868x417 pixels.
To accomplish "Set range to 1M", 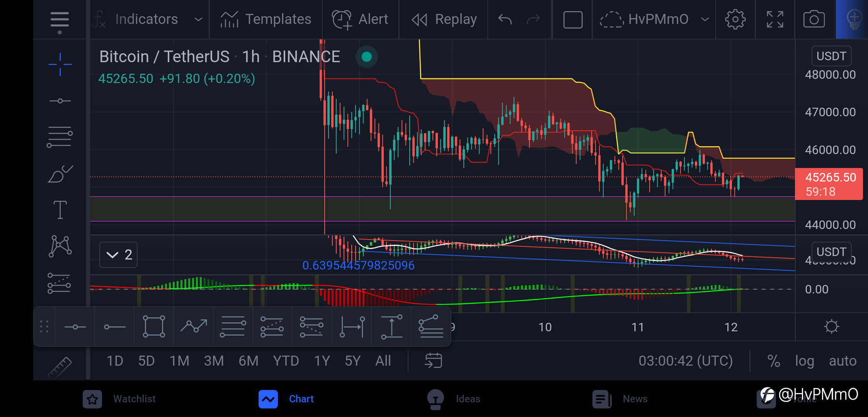I will point(179,361).
